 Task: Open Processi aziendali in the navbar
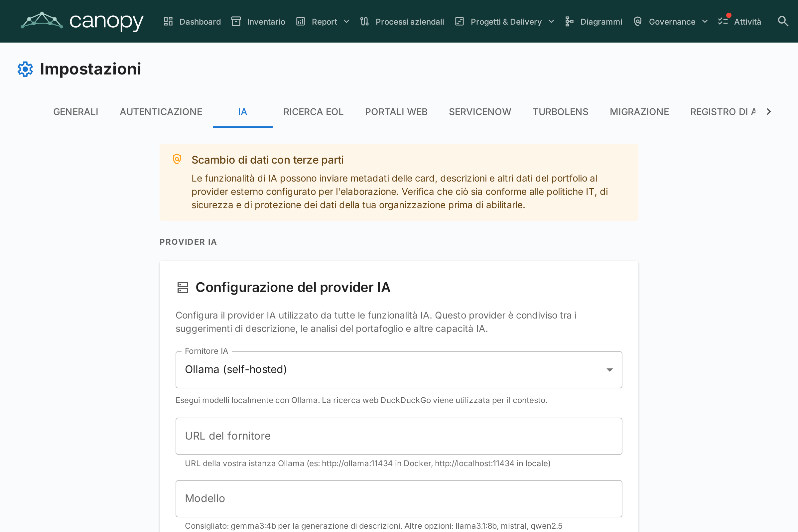click(x=402, y=21)
